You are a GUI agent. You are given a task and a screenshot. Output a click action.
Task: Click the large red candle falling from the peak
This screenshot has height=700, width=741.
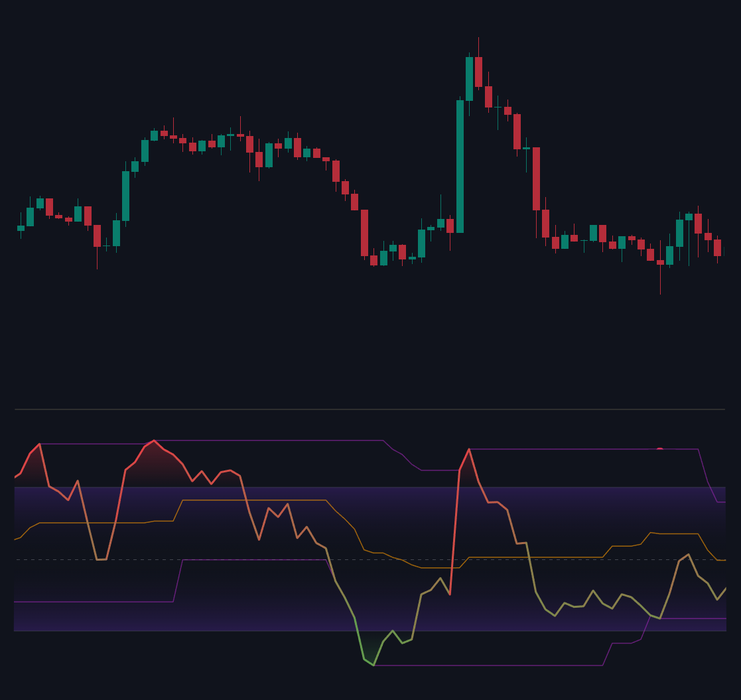pyautogui.click(x=536, y=178)
